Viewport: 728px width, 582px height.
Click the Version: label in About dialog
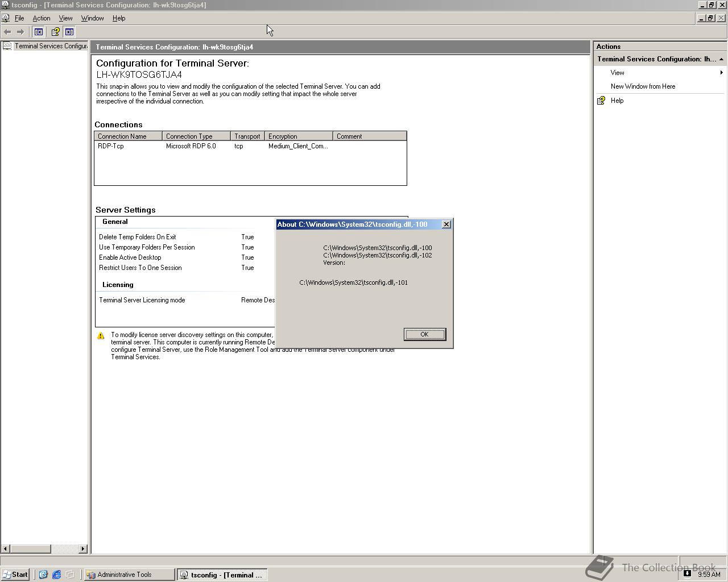click(334, 263)
